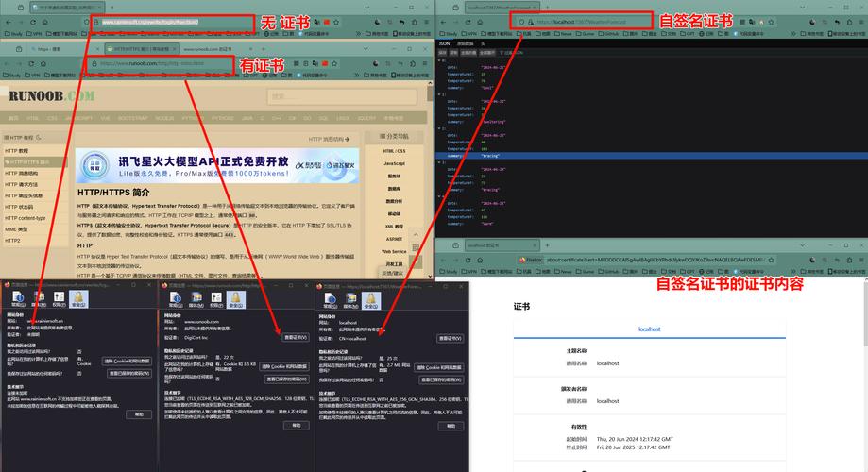
Task: Switch to 原始数据 tab in localhost viewer
Action: click(x=465, y=43)
